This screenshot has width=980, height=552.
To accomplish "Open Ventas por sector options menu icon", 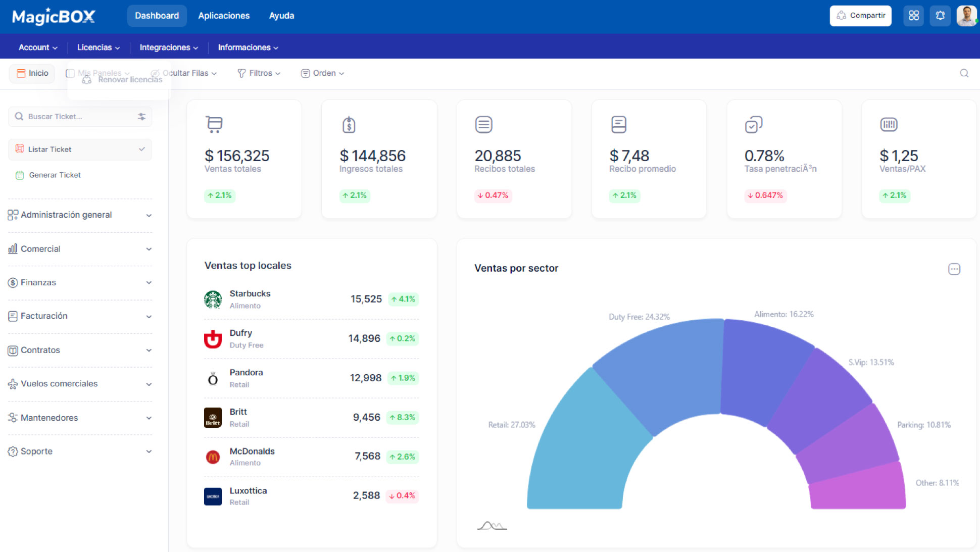I will (954, 269).
